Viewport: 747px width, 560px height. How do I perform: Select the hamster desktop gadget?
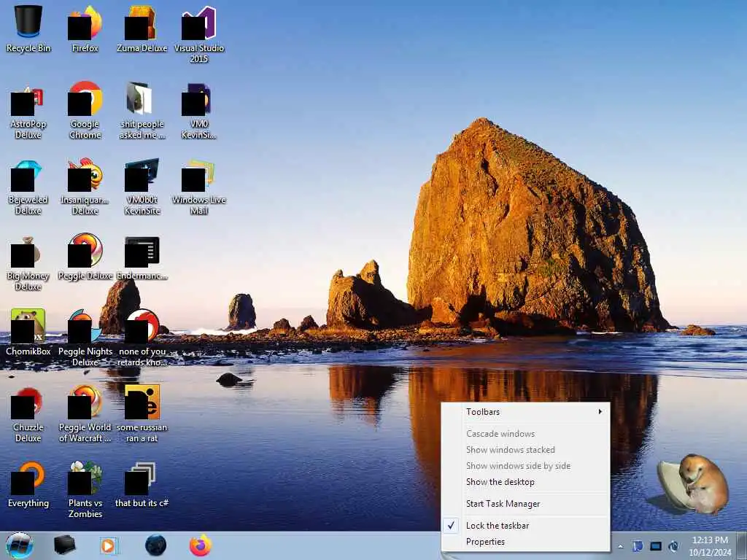(x=693, y=486)
